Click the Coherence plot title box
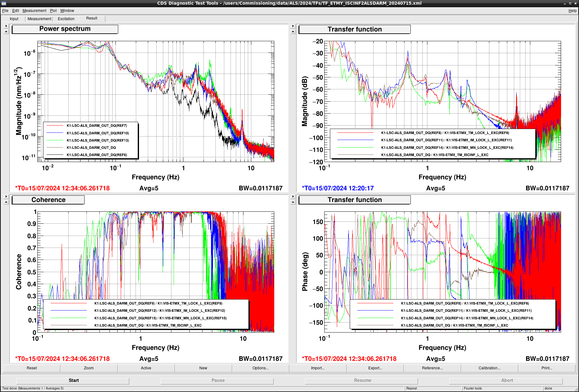This screenshot has width=579, height=392. [48, 200]
